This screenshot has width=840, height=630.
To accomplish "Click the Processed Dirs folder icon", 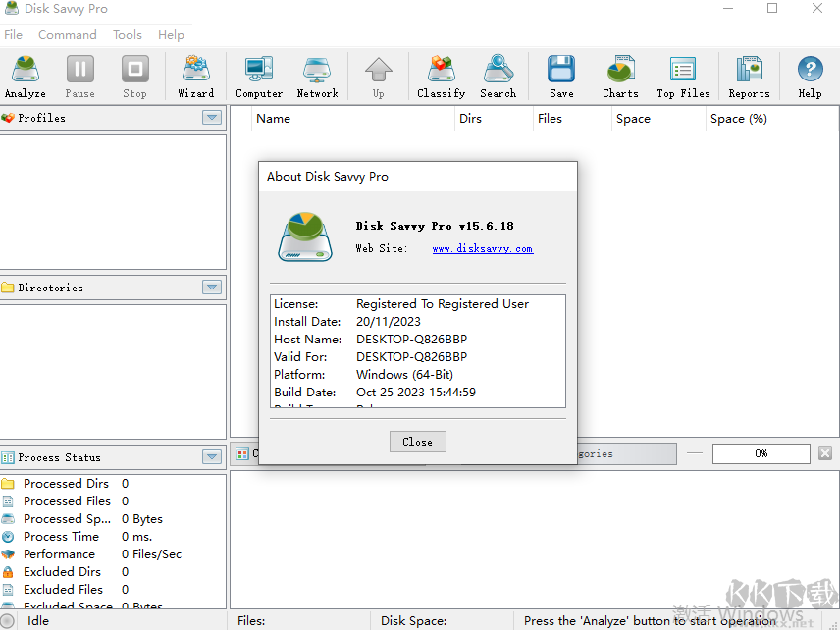I will (x=8, y=484).
